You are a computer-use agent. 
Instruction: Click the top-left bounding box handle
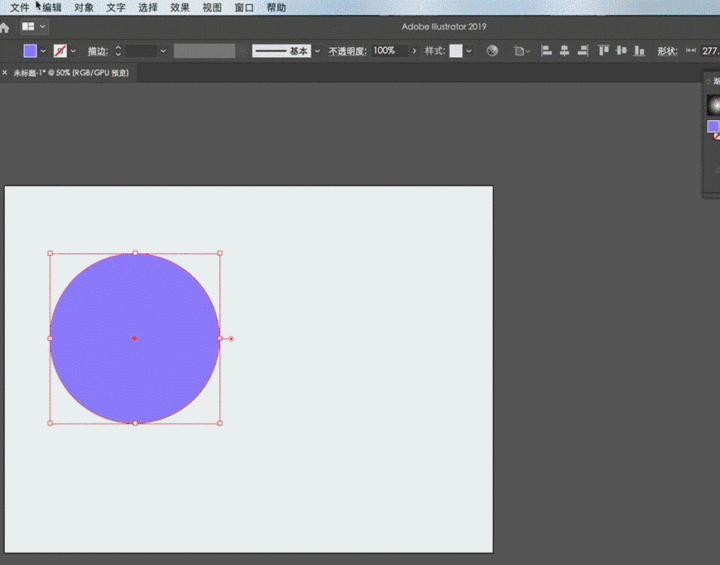tap(50, 253)
